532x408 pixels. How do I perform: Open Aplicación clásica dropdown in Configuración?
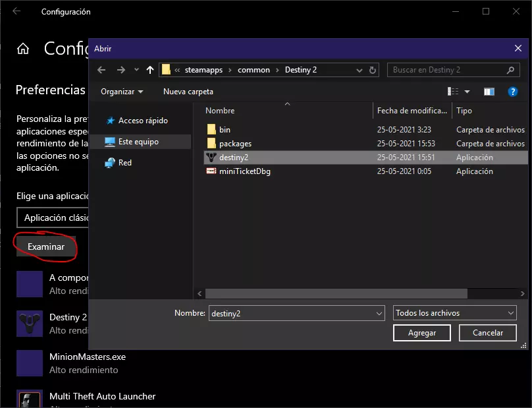click(x=53, y=218)
